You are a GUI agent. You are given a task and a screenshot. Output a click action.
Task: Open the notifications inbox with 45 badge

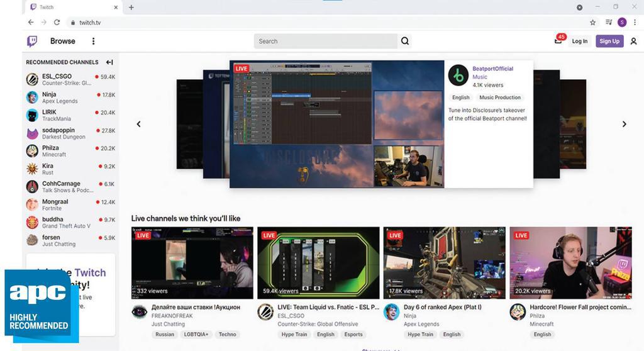[x=558, y=40]
